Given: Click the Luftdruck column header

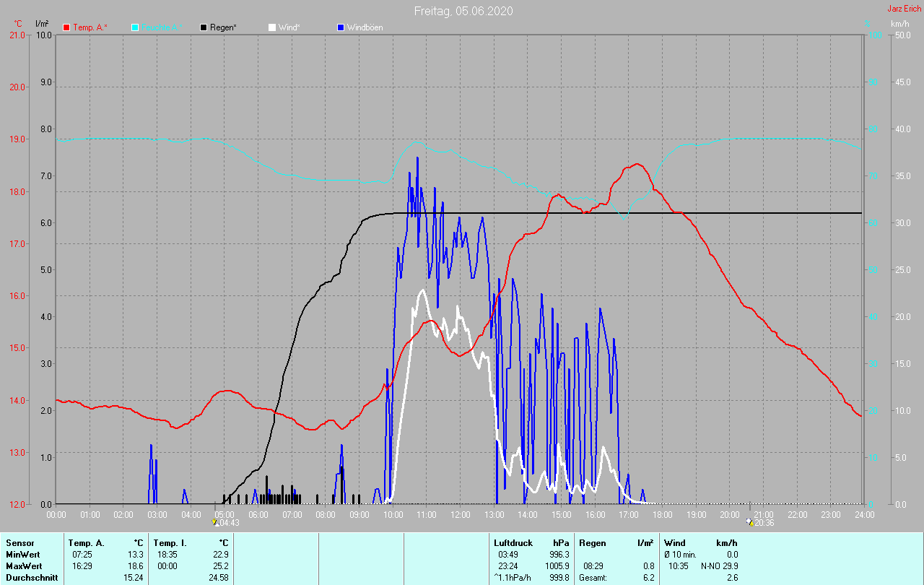Looking at the screenshot, I should coord(513,542).
